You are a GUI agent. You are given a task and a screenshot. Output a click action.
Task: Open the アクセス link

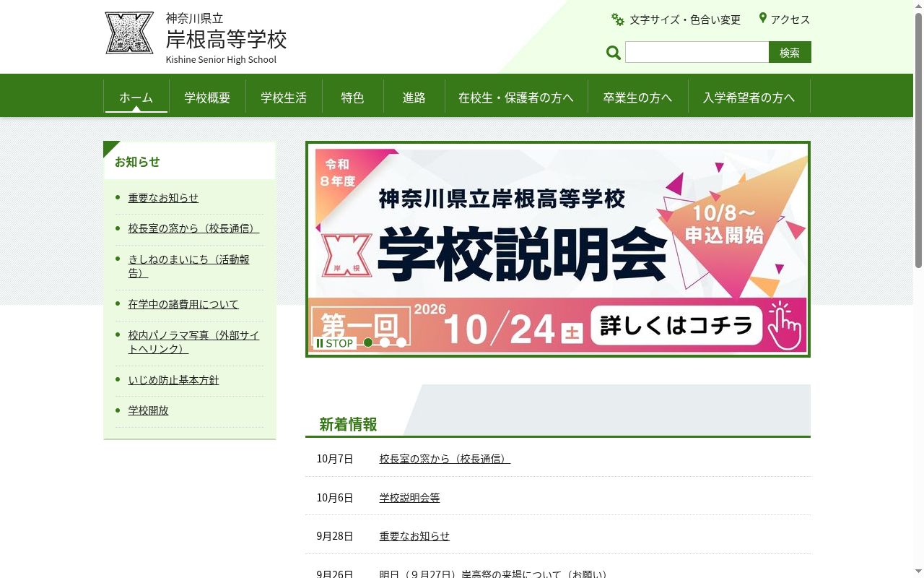click(x=790, y=20)
